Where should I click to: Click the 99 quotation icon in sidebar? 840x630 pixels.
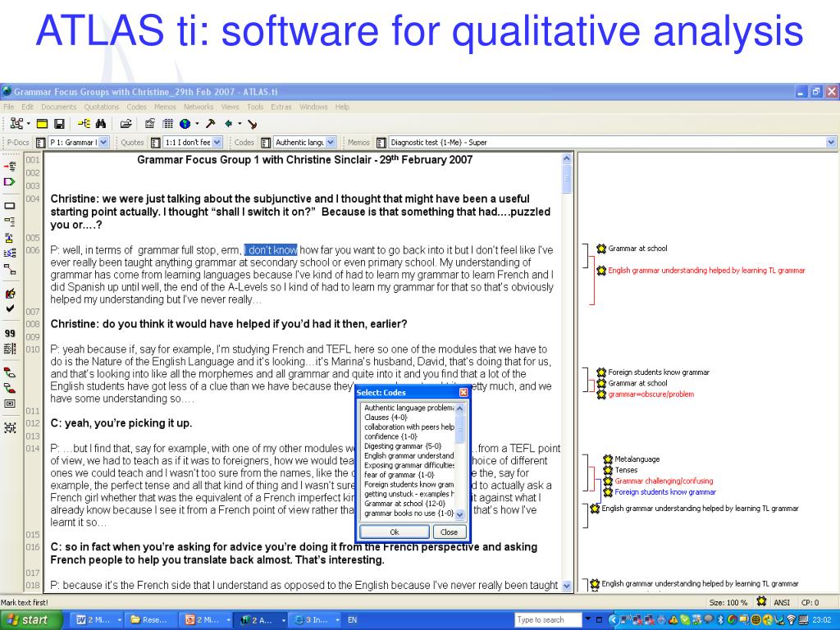pos(10,333)
